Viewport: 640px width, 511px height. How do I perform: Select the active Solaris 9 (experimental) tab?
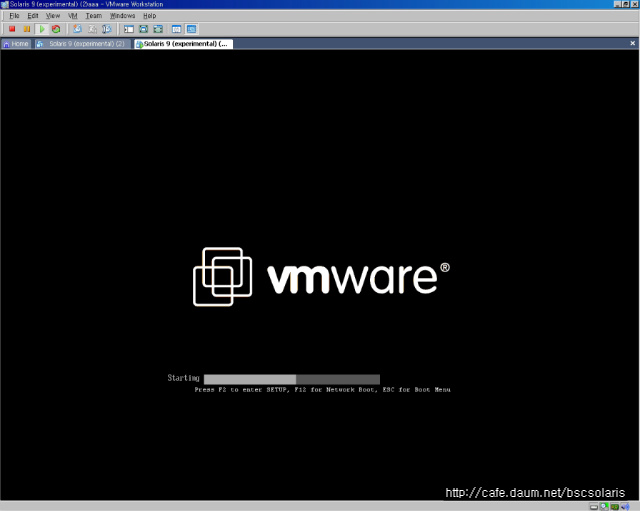pyautogui.click(x=184, y=44)
